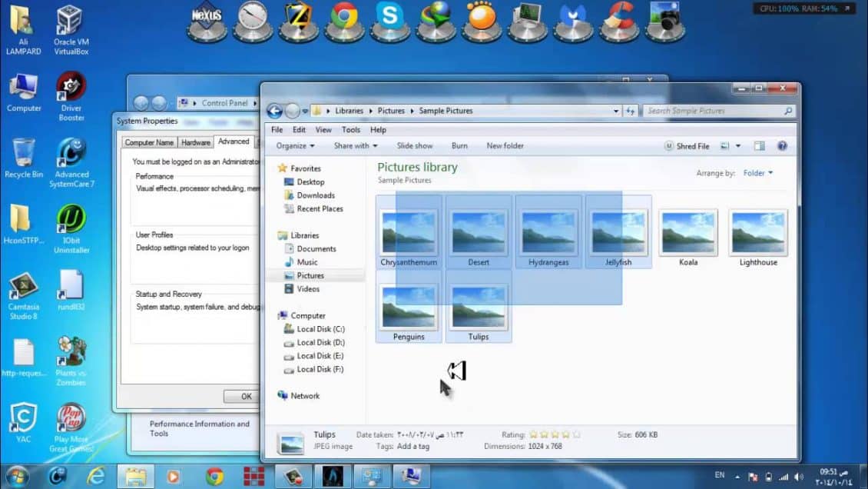The height and width of the screenshot is (489, 868).
Task: Expand the Share with dropdown
Action: tap(356, 145)
